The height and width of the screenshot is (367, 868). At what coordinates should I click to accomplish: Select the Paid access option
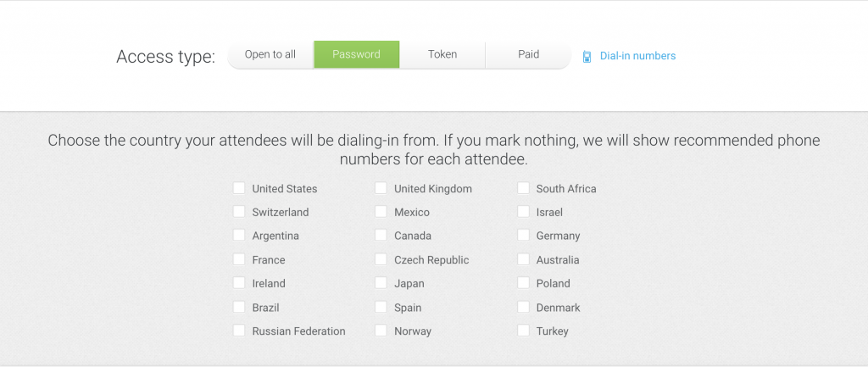[528, 54]
